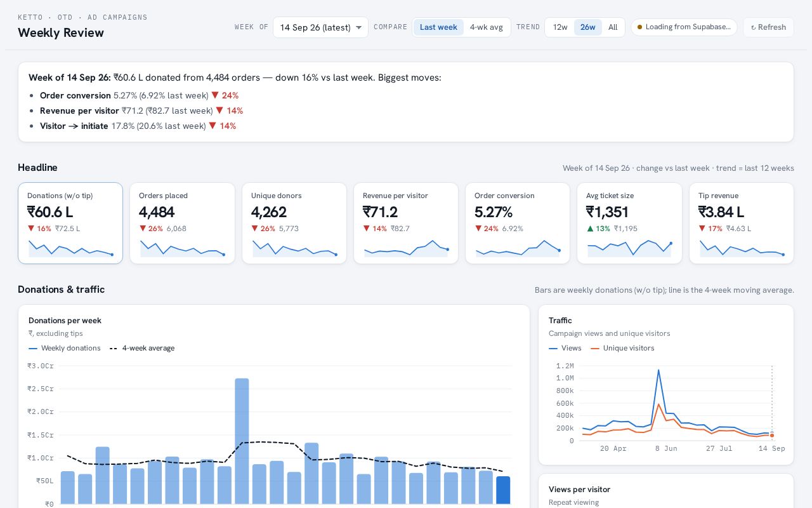Click the 4,484 orders placed value
This screenshot has width=812, height=508.
157,212
